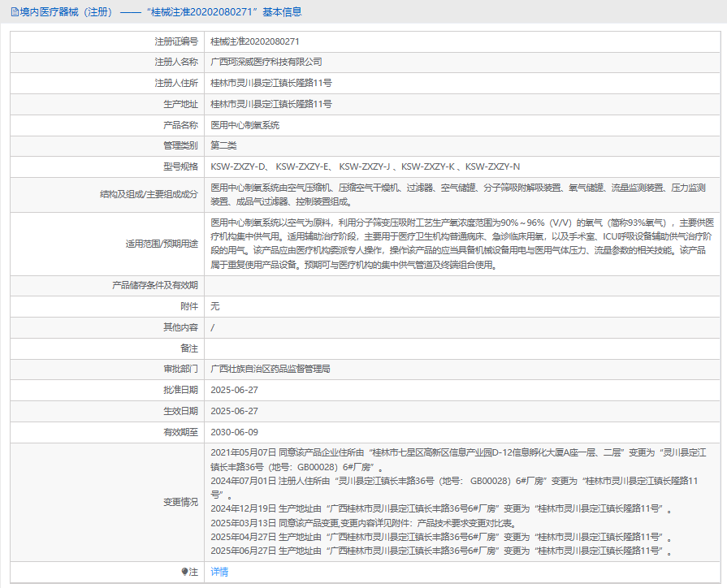Click the 生效日期 value 2025-06-27
Viewport: 727px width, 588px height.
click(x=234, y=411)
